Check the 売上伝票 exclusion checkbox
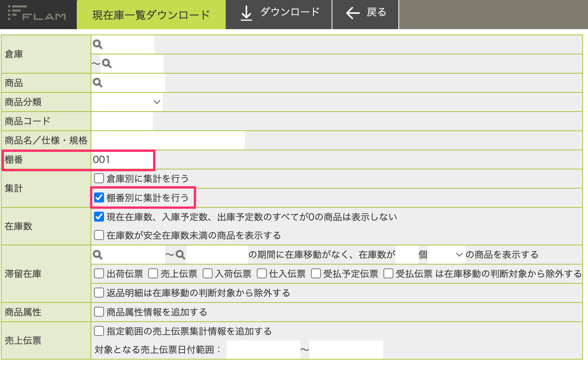Image resolution: width=588 pixels, height=365 pixels. (x=153, y=273)
